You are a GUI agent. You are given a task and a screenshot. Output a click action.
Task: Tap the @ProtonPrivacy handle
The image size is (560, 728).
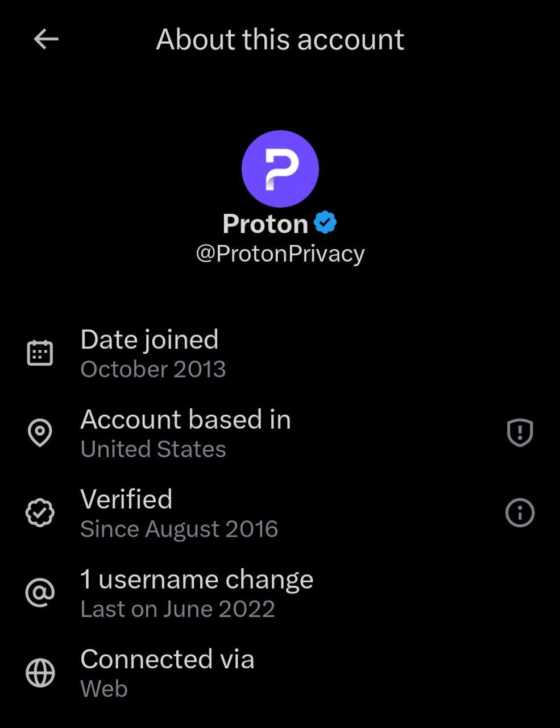(280, 254)
